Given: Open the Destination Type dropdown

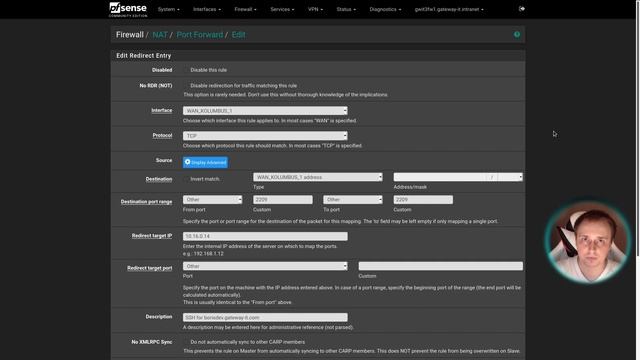Looking at the screenshot, I should 318,177.
